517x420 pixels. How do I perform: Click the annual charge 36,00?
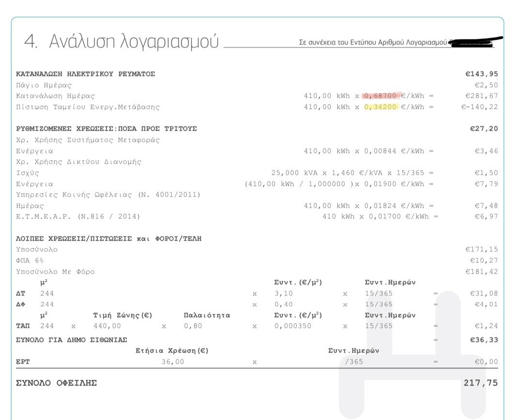(x=173, y=362)
